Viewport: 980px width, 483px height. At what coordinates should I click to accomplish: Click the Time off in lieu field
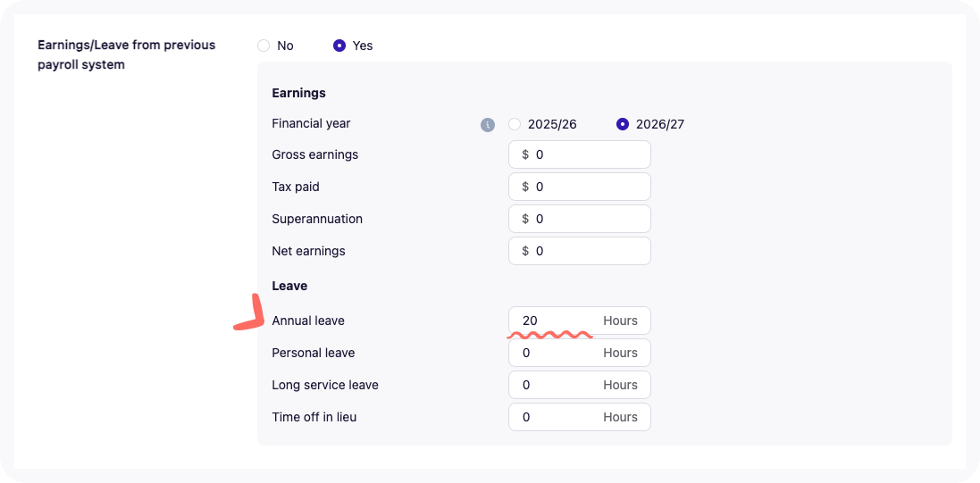point(580,418)
